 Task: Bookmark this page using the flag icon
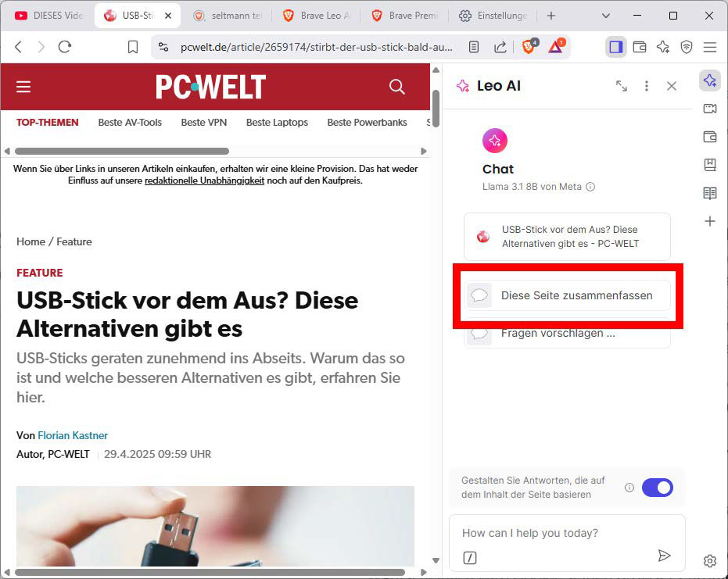tap(133, 47)
